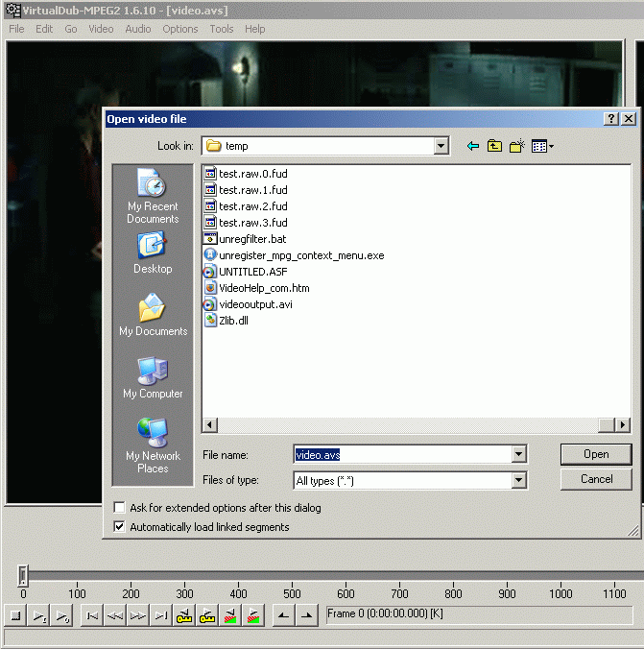This screenshot has height=649, width=644.
Task: Go to previous keyframe
Action: coord(184,615)
